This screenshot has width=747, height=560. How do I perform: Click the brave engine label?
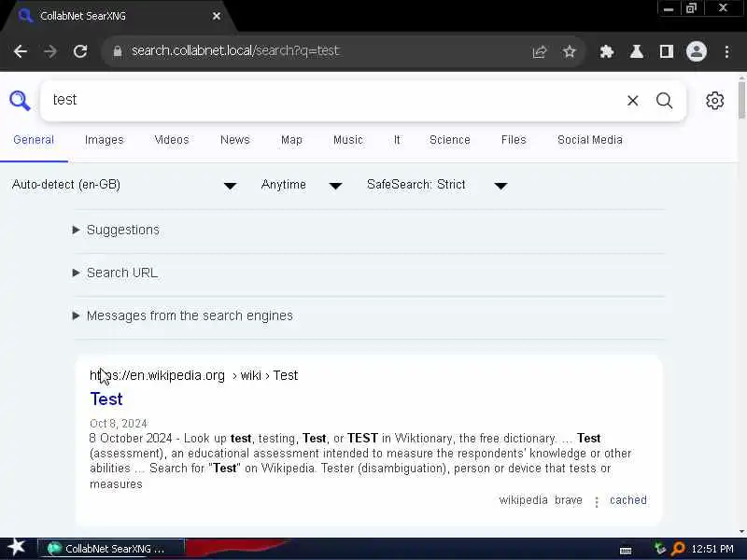[x=569, y=500]
